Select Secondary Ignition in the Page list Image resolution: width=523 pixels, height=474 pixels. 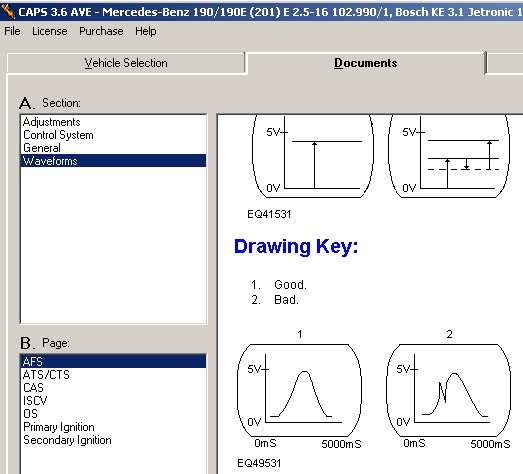pos(113,440)
